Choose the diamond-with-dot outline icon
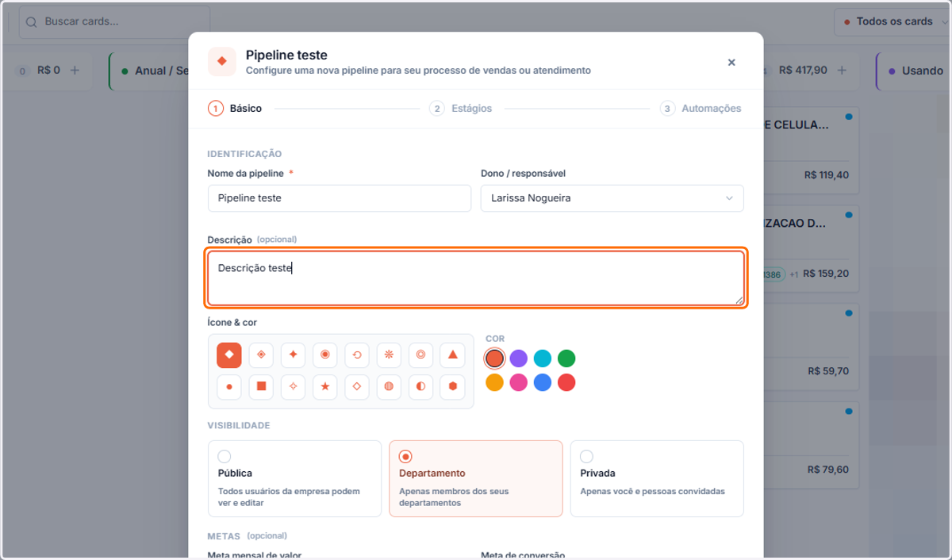Screen dimensions: 952x560 (261, 355)
